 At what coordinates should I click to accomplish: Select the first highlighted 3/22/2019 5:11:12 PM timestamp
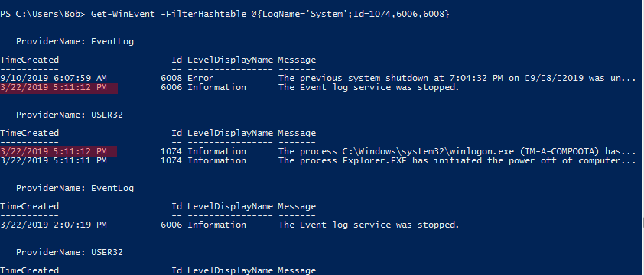pos(54,87)
